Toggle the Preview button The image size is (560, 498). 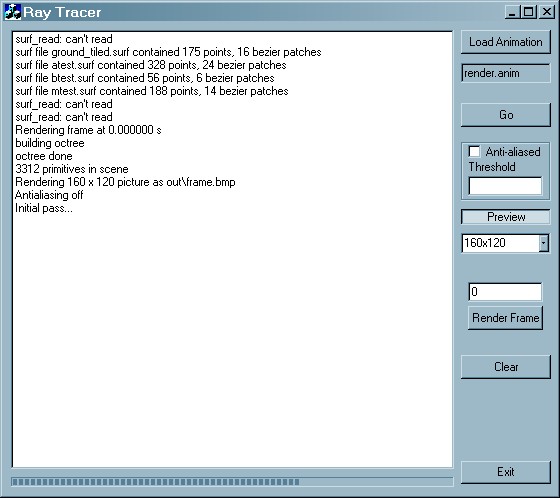point(505,217)
